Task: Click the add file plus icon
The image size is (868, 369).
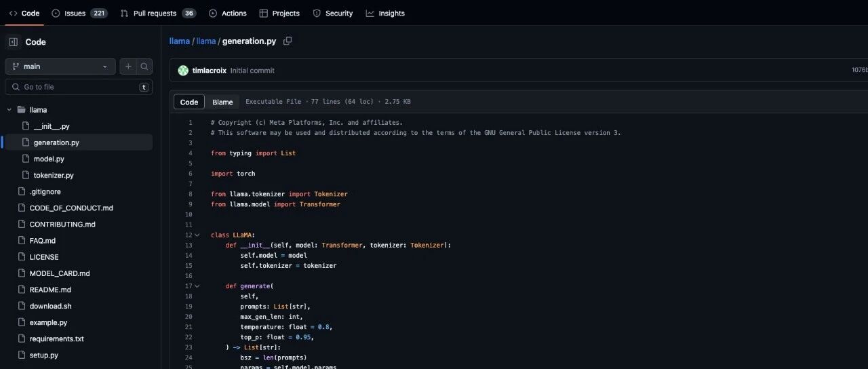Action: pyautogui.click(x=128, y=66)
